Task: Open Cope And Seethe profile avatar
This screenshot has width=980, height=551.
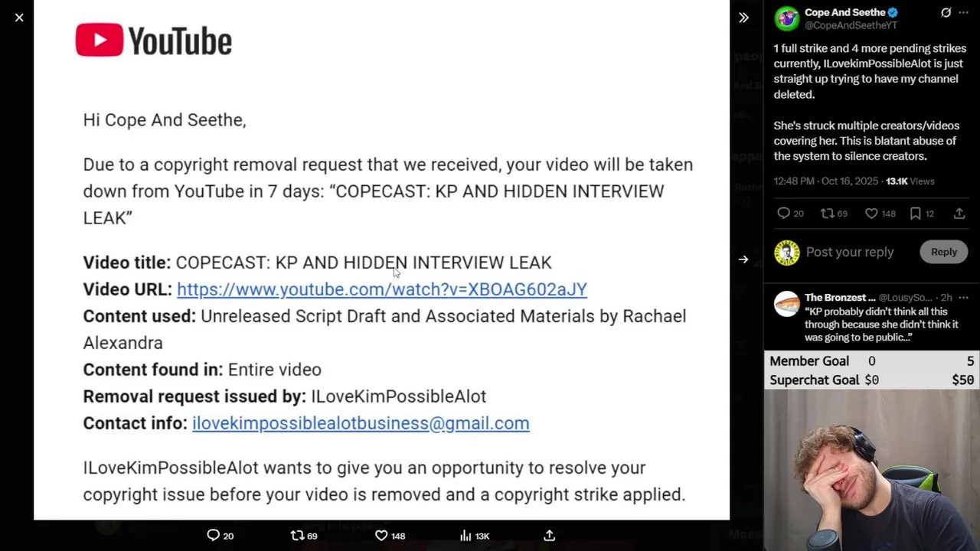Action: pos(786,18)
